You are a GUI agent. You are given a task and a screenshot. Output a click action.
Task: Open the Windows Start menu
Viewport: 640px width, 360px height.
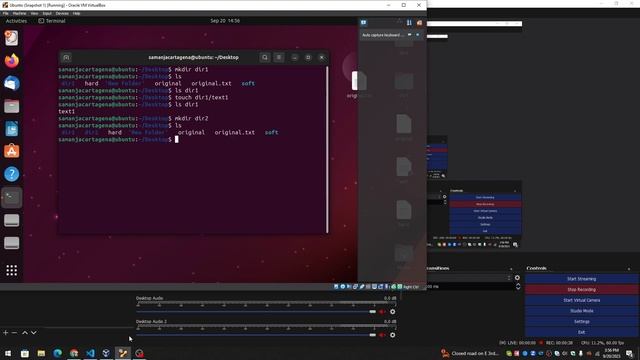pos(8,353)
